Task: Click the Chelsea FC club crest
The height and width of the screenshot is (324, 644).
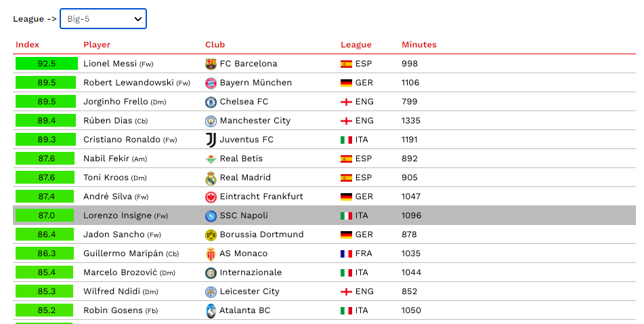Action: click(211, 102)
